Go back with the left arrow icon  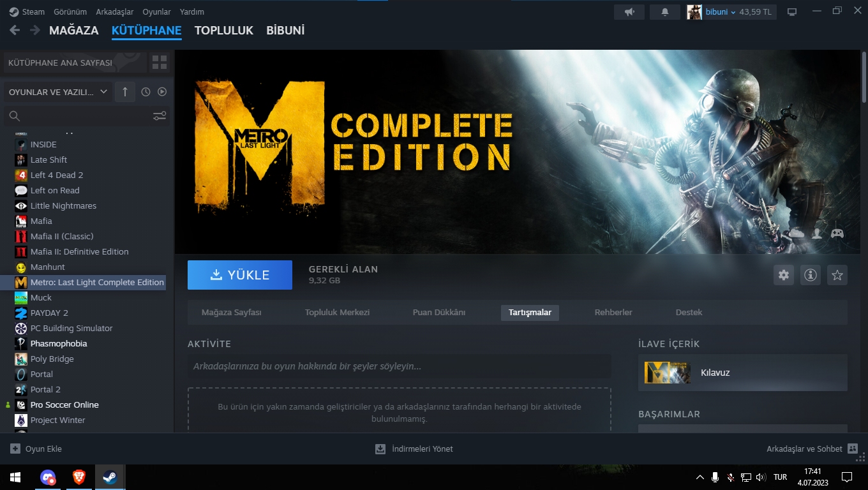click(x=15, y=30)
